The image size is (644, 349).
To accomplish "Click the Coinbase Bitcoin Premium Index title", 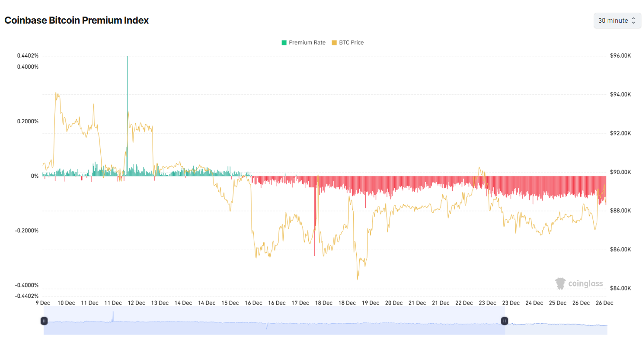I will tap(76, 20).
